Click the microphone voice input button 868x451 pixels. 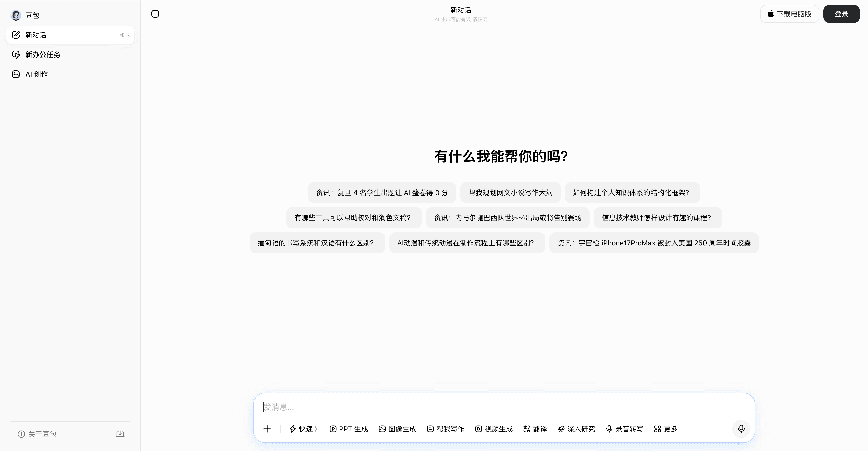[x=741, y=429]
